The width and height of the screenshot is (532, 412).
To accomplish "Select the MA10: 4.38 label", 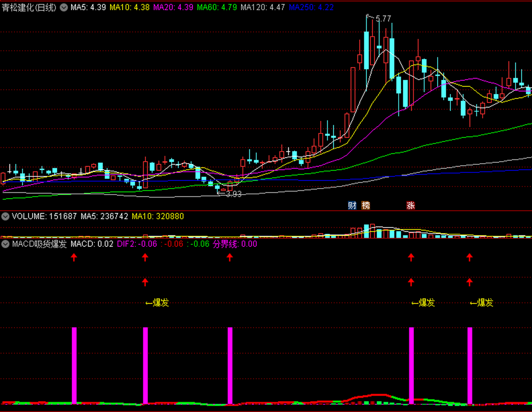I will coord(130,7).
